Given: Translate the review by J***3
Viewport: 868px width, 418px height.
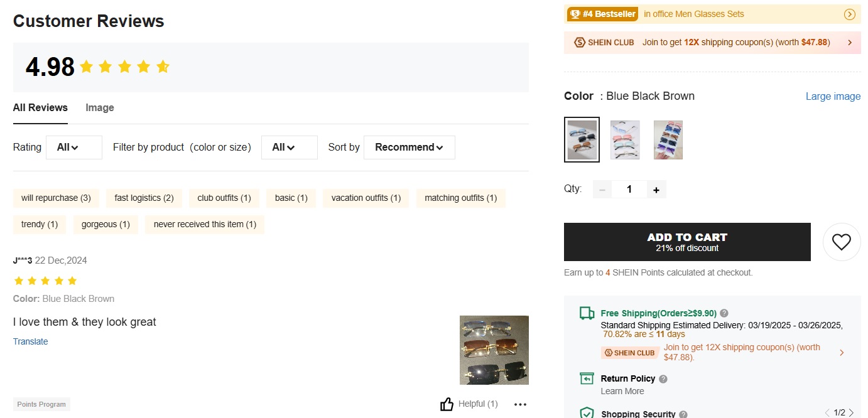Looking at the screenshot, I should coord(31,341).
